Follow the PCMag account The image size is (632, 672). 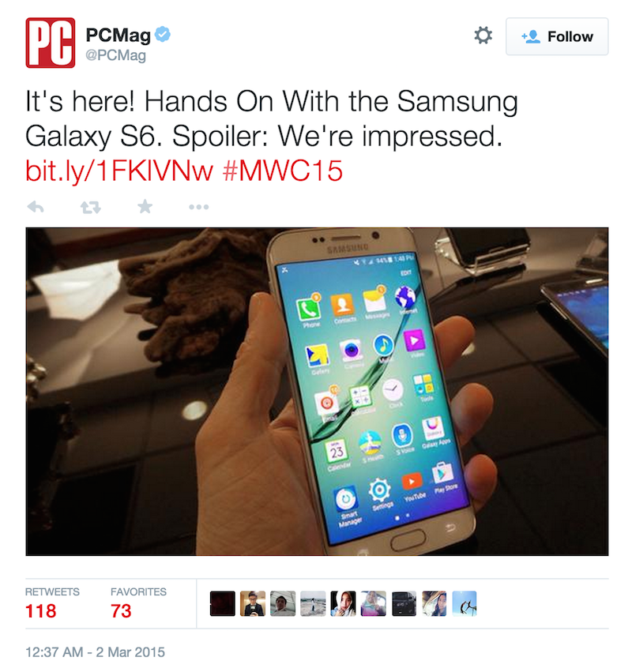[x=557, y=36]
